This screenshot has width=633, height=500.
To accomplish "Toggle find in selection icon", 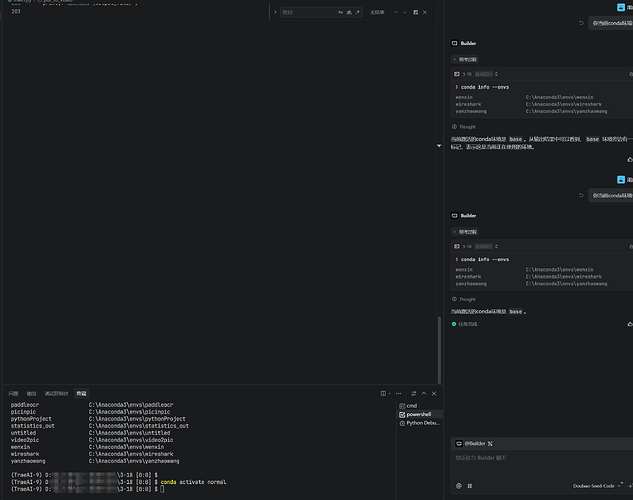I will [415, 13].
